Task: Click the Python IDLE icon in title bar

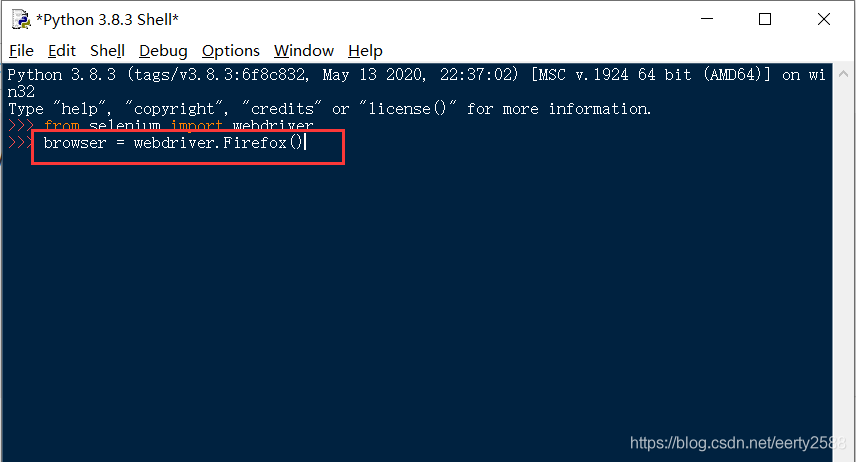Action: (x=20, y=19)
